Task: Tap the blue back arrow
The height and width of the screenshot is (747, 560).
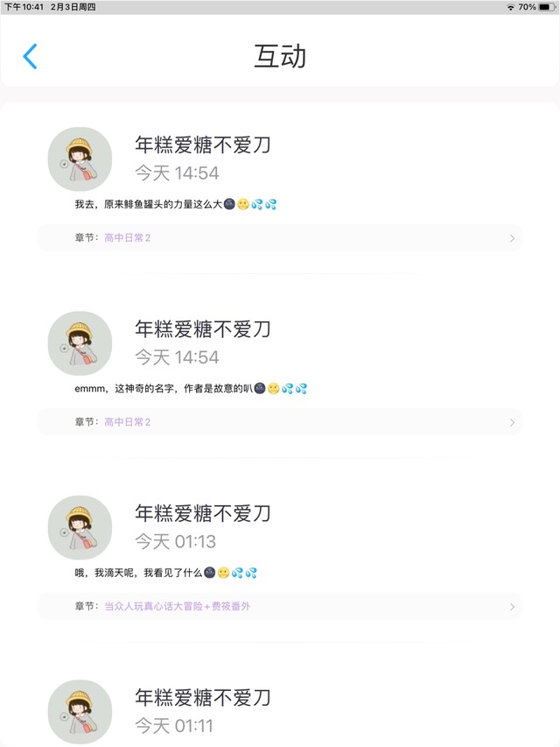Action: [30, 57]
